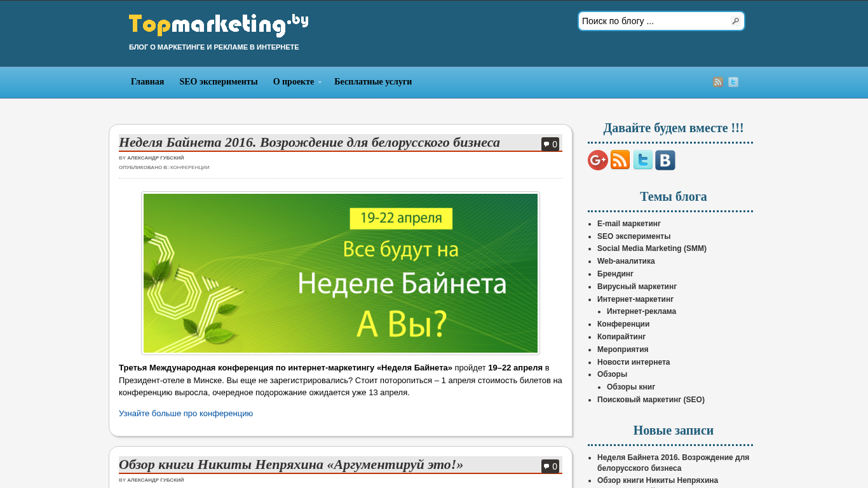Open recent entry Обзор книги Никиты Непряхина
The height and width of the screenshot is (488, 868).
pos(658,480)
